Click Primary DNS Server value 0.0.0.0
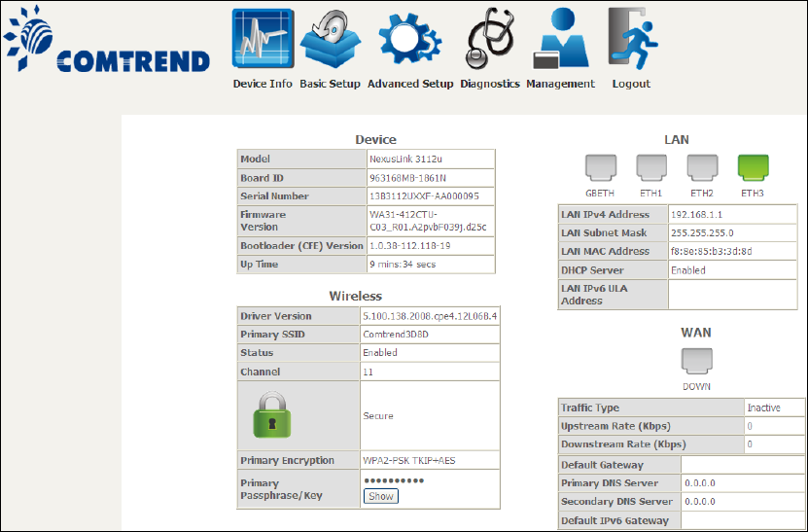The image size is (808, 532). click(700, 483)
